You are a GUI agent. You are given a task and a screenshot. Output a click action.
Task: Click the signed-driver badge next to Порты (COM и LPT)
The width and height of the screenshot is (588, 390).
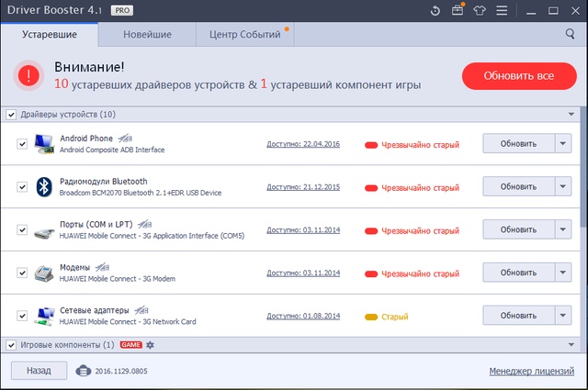coord(145,225)
